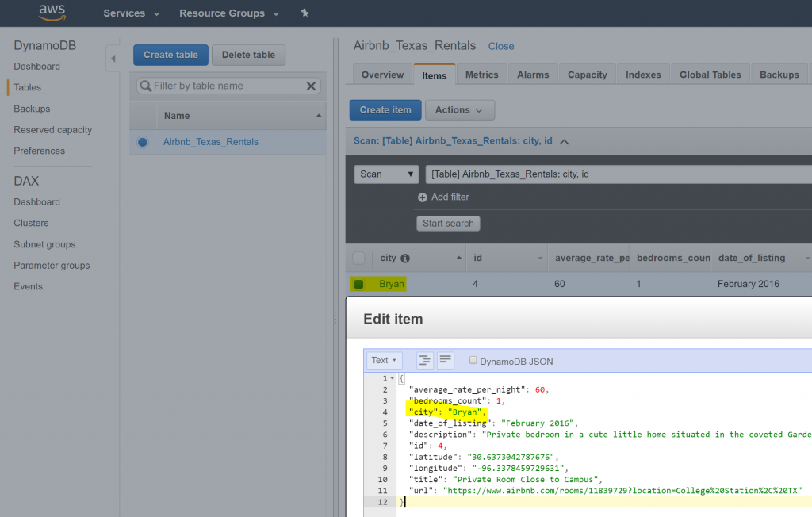812x517 pixels.
Task: Open DAX Clusters in sidebar
Action: (31, 224)
